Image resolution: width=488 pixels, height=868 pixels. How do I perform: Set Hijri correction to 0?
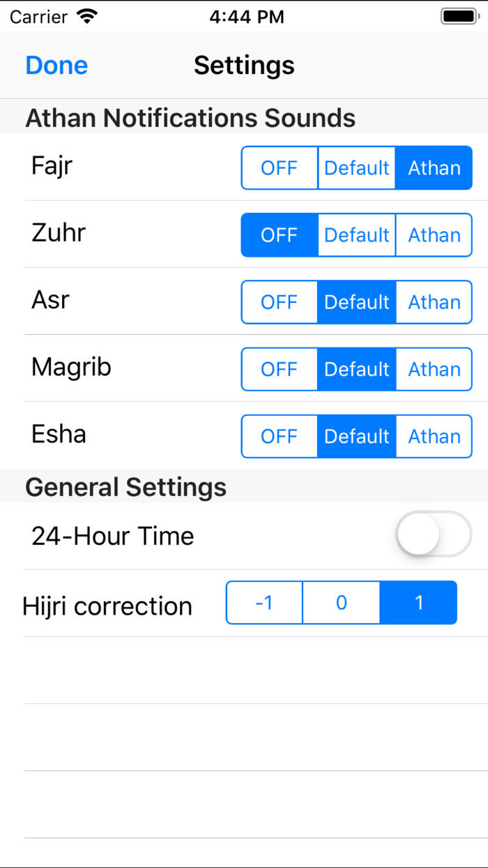point(341,603)
